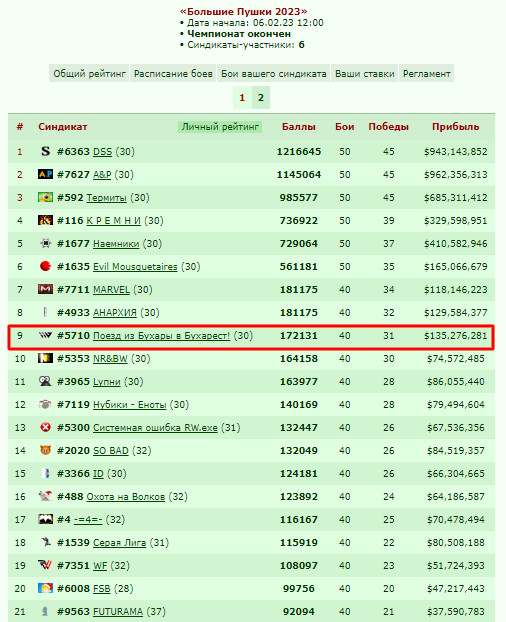The image size is (506, 622).
Task: Open the DSS syndicate link
Action: click(102, 152)
